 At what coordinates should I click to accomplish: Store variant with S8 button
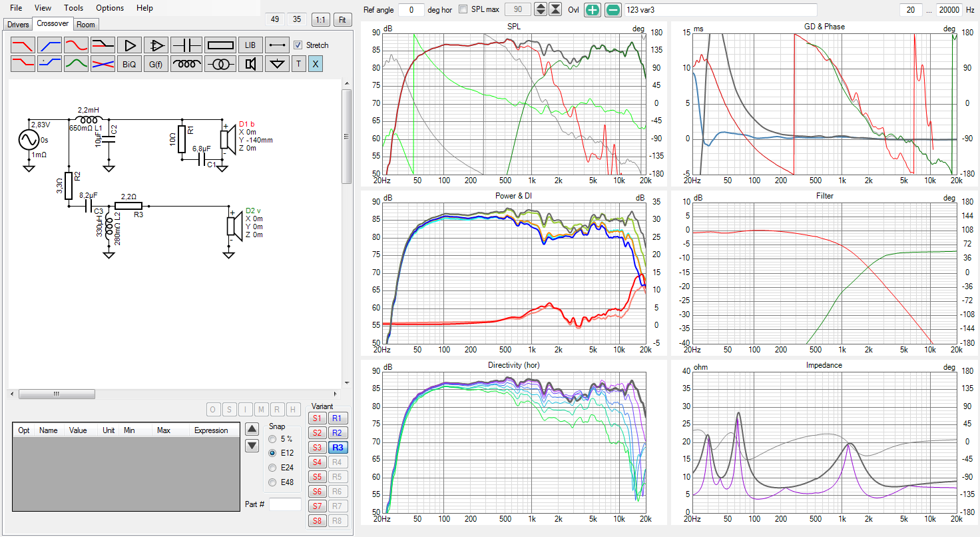tap(317, 521)
